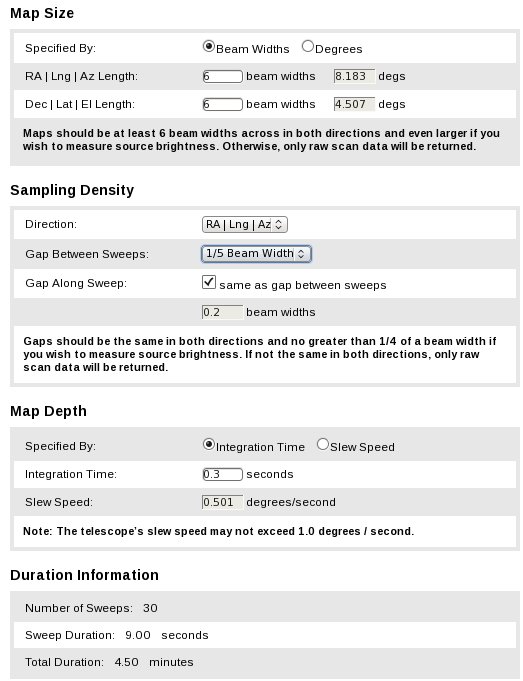Select Integration Time radio button
This screenshot has height=681, width=523.
[x=209, y=444]
